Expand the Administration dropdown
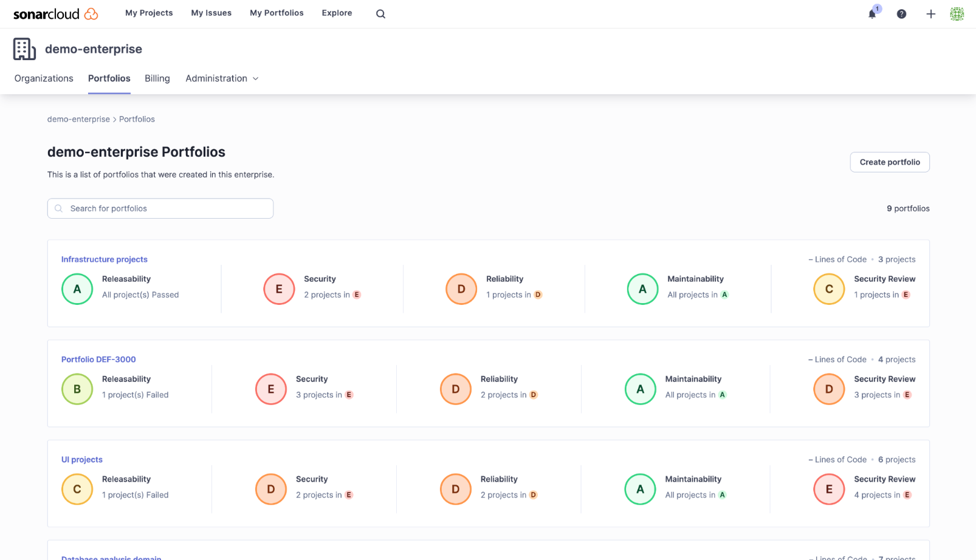This screenshot has height=560, width=976. [x=222, y=78]
